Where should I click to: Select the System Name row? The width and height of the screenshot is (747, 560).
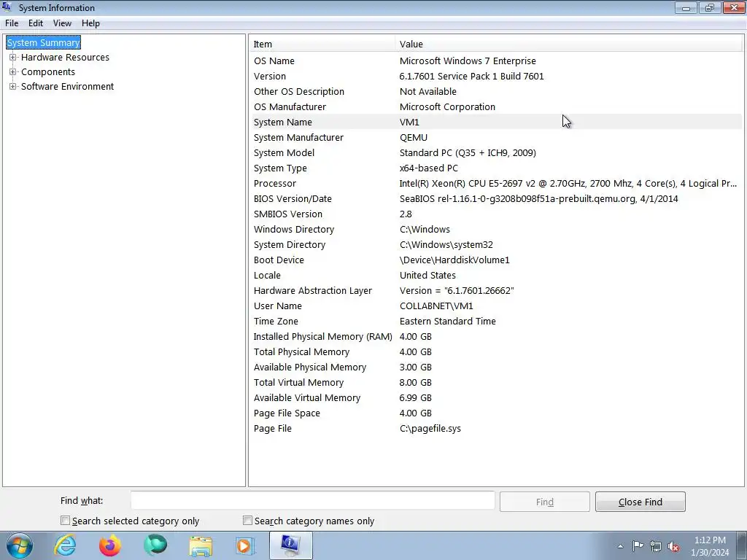tap(496, 122)
